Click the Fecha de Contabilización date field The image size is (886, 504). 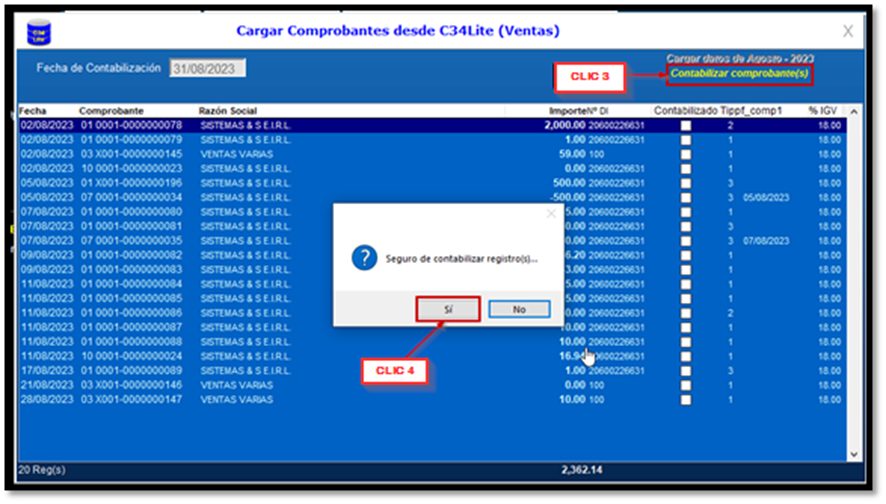coord(208,69)
